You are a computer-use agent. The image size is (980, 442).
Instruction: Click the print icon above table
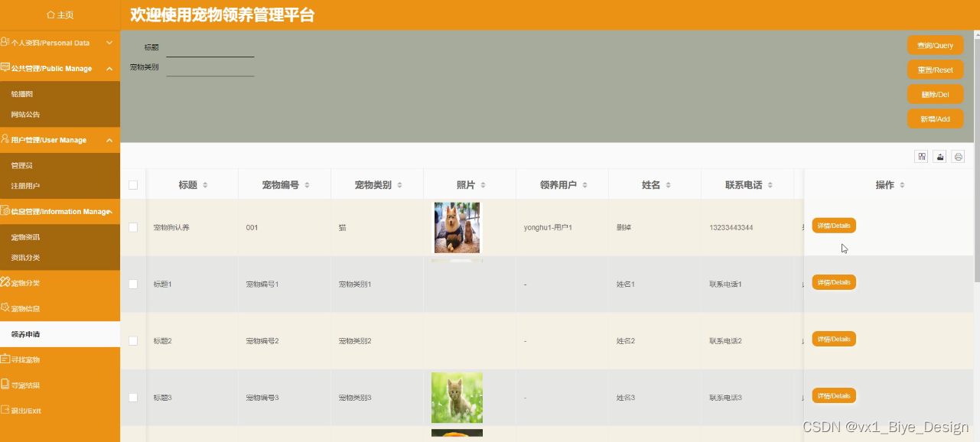click(x=958, y=156)
